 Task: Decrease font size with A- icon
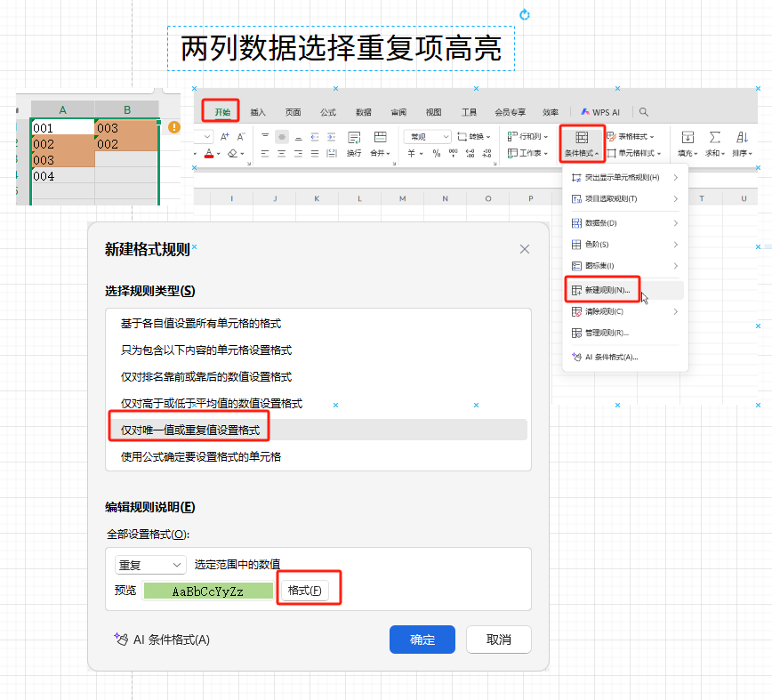coord(241,137)
